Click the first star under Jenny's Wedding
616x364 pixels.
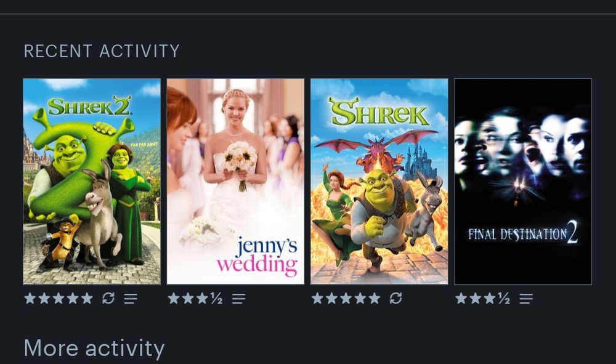pyautogui.click(x=174, y=299)
